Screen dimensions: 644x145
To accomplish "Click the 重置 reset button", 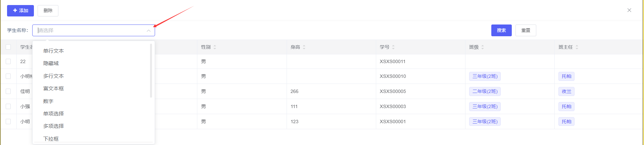I will (x=526, y=30).
